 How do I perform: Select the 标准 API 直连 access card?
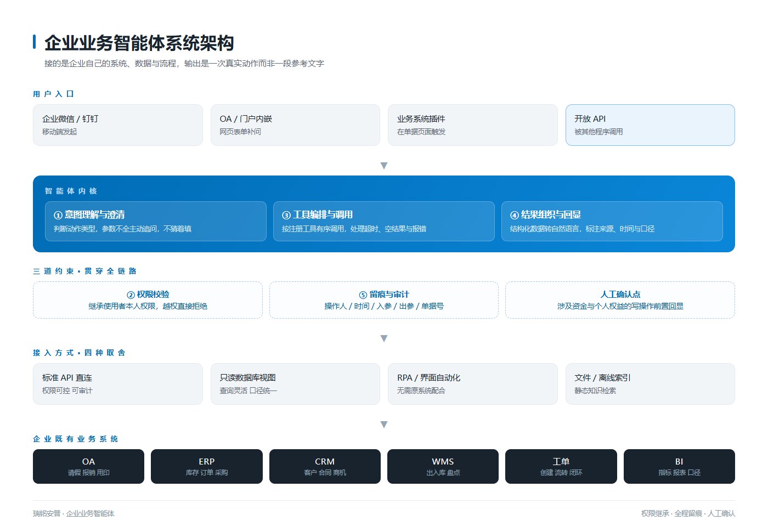coord(117,384)
